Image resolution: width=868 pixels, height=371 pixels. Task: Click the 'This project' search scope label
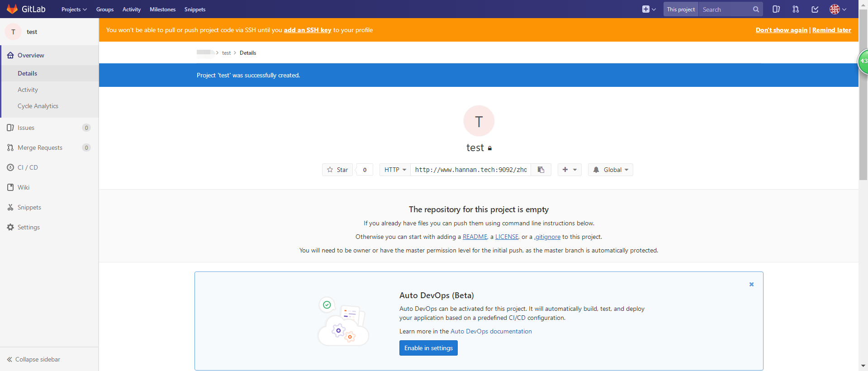pos(681,10)
